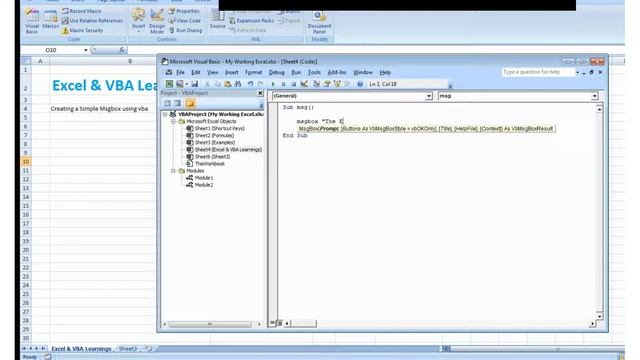Open control Properties in ribbon
Viewport: 640px width, 360px height.
(x=184, y=11)
